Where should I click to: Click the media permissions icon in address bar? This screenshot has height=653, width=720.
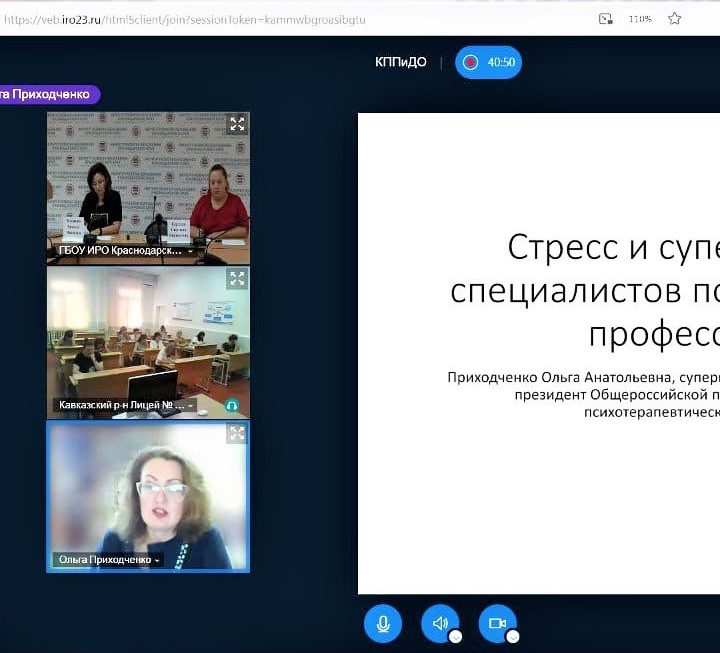point(604,18)
